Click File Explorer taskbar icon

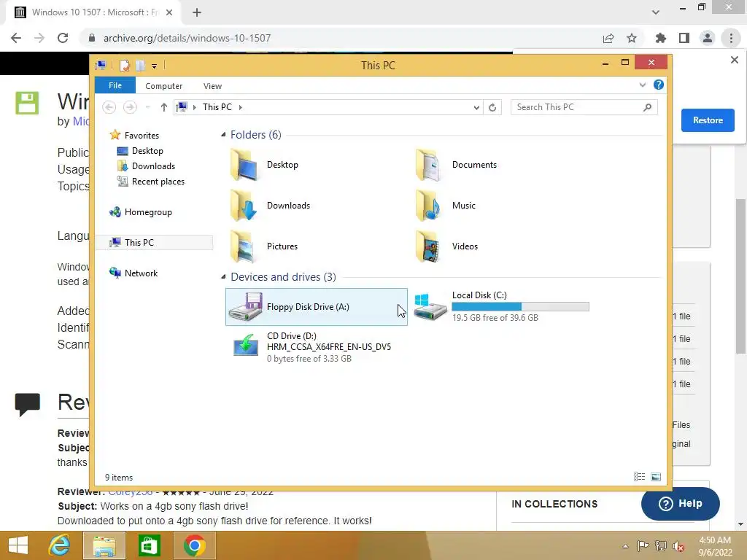coord(104,545)
